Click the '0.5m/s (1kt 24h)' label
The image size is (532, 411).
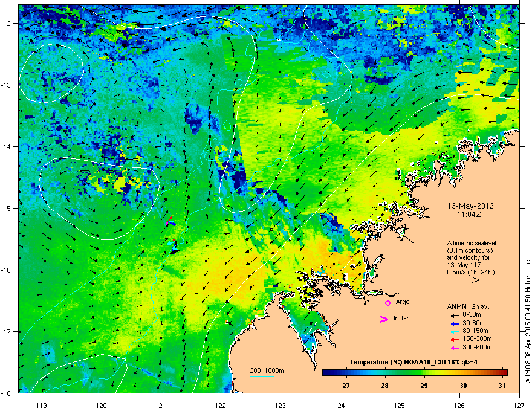[471, 273]
